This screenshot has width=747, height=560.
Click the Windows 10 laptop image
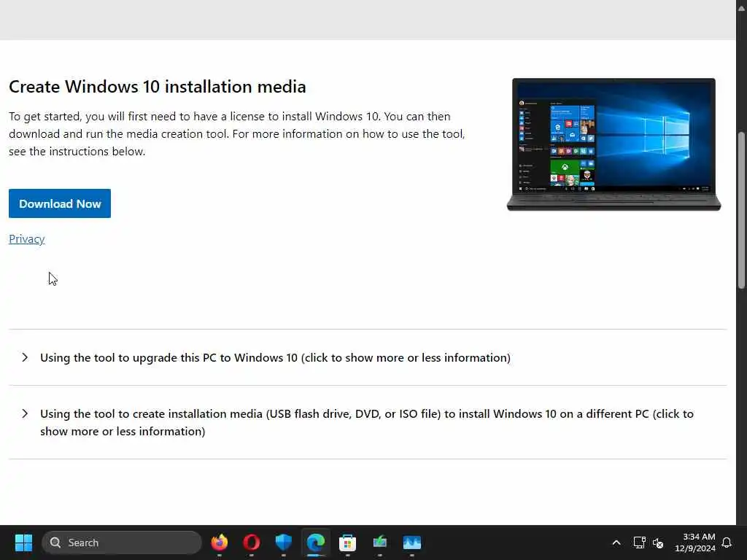pos(614,144)
